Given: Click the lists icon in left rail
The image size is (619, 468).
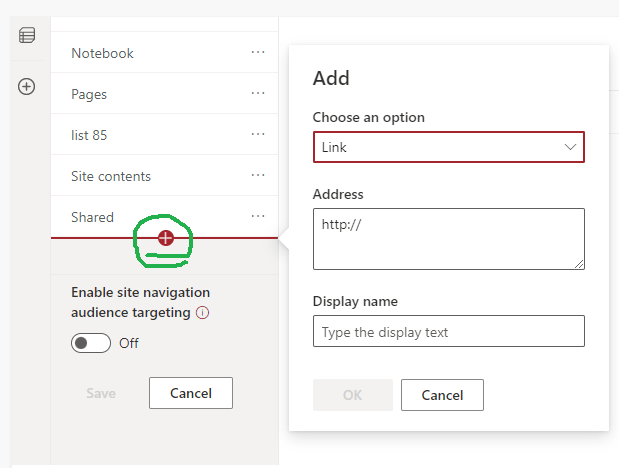Looking at the screenshot, I should point(27,36).
